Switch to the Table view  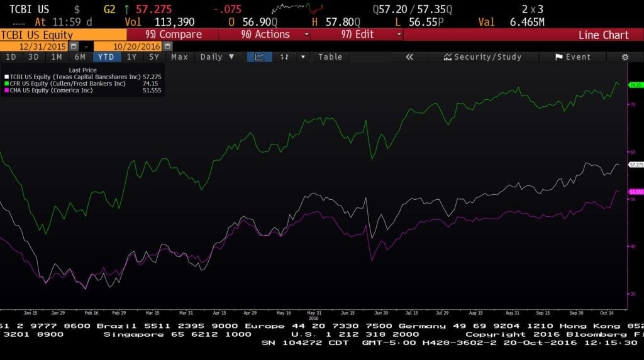pyautogui.click(x=330, y=57)
